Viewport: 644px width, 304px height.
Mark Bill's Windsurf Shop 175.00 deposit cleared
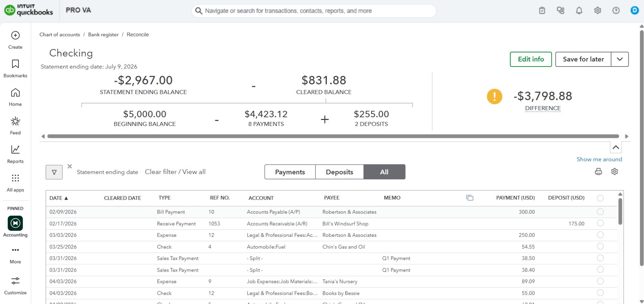click(x=600, y=223)
